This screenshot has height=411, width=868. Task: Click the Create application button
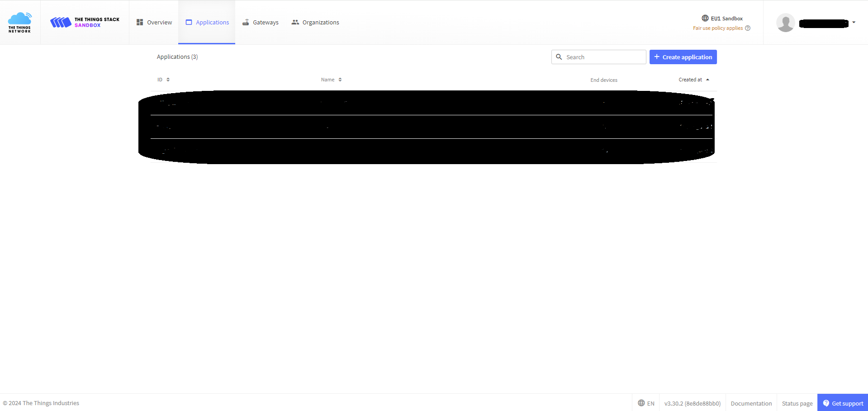[x=683, y=57]
